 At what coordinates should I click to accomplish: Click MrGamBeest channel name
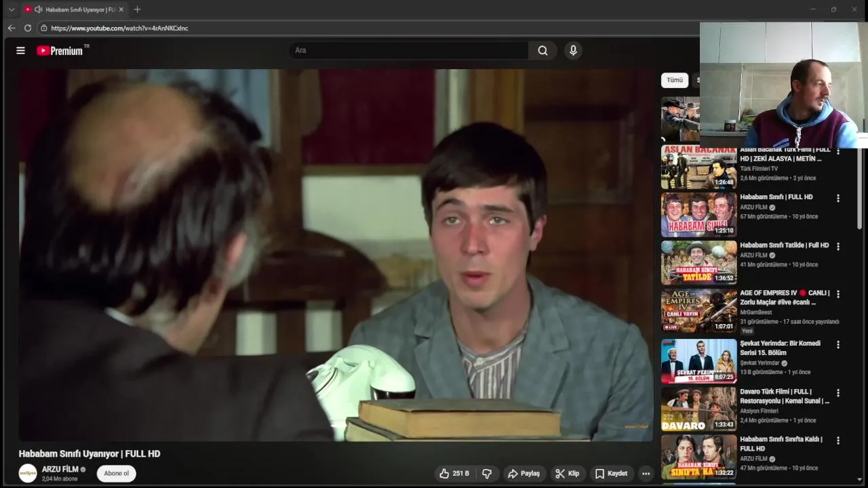755,312
